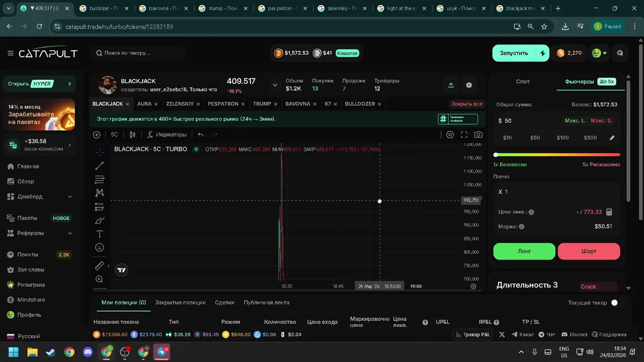Switch to the Spot tab
Image resolution: width=644 pixels, height=362 pixels.
523,81
